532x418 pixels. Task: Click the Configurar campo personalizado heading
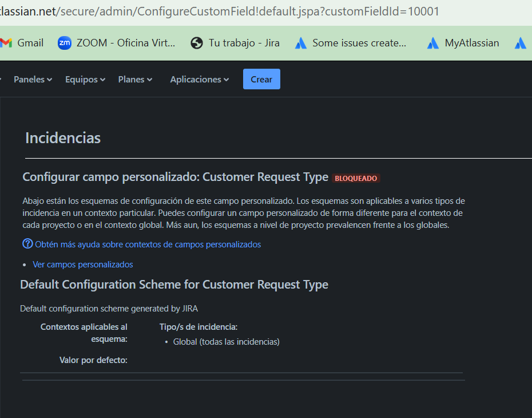tap(176, 178)
